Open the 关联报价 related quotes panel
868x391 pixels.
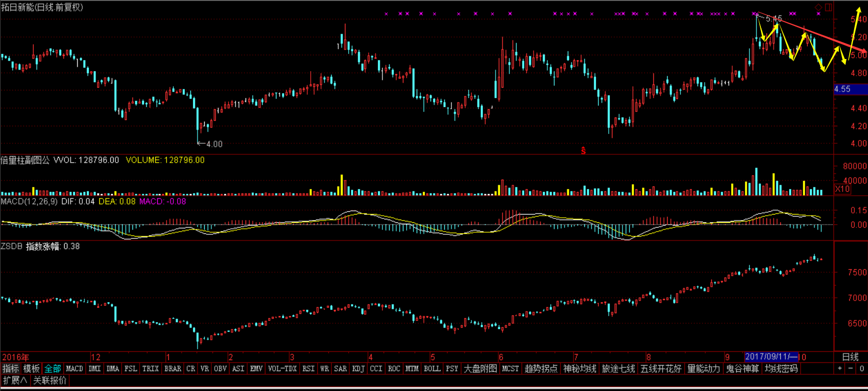coord(50,381)
